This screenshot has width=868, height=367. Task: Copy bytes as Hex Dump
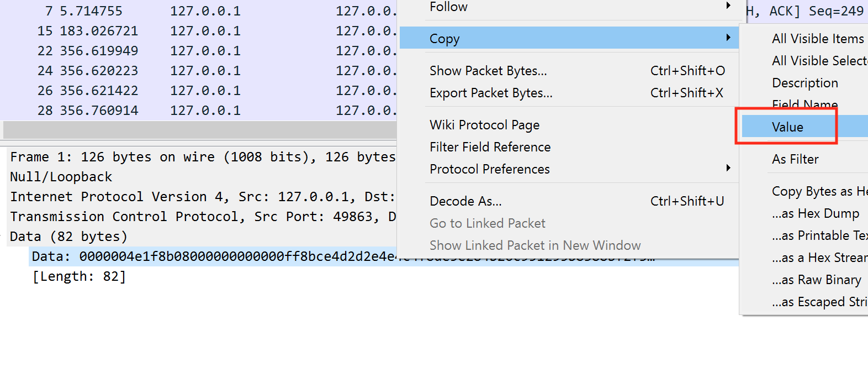point(816,213)
